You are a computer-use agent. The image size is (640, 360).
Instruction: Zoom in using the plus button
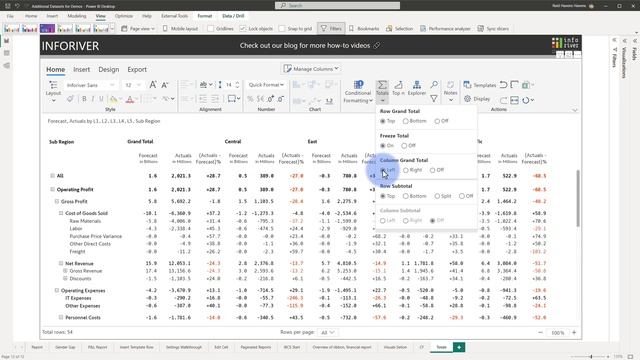tap(574, 333)
